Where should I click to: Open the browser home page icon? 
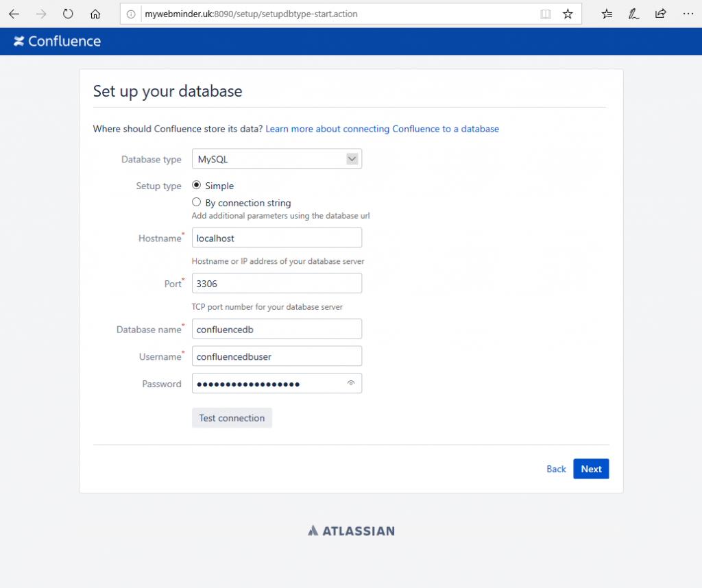95,14
